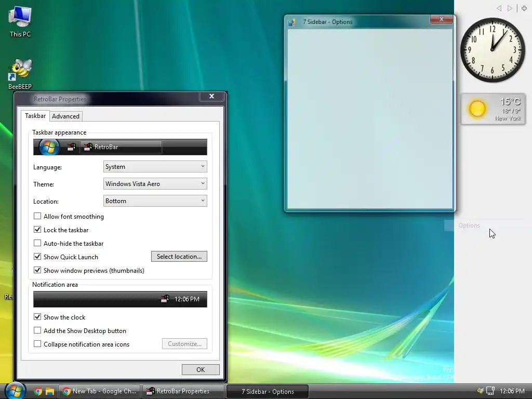This screenshot has height=399, width=532.
Task: Enable Collapse notification area icons
Action: pos(37,344)
